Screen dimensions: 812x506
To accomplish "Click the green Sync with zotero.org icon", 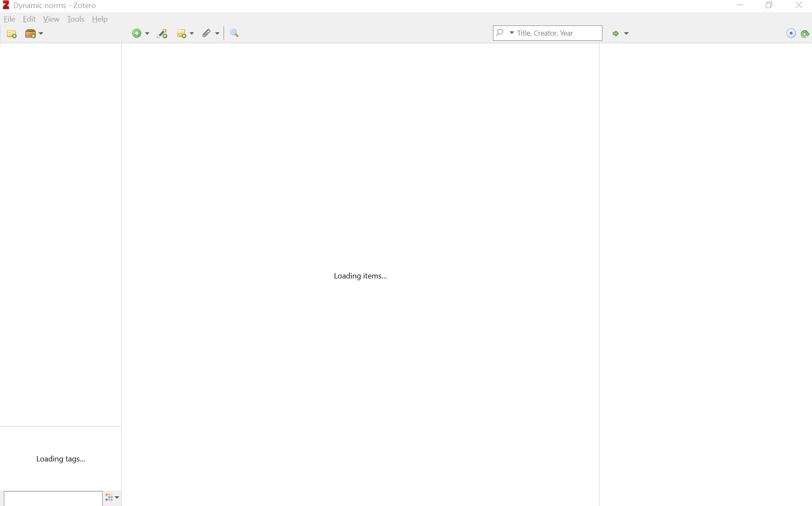I will [805, 34].
